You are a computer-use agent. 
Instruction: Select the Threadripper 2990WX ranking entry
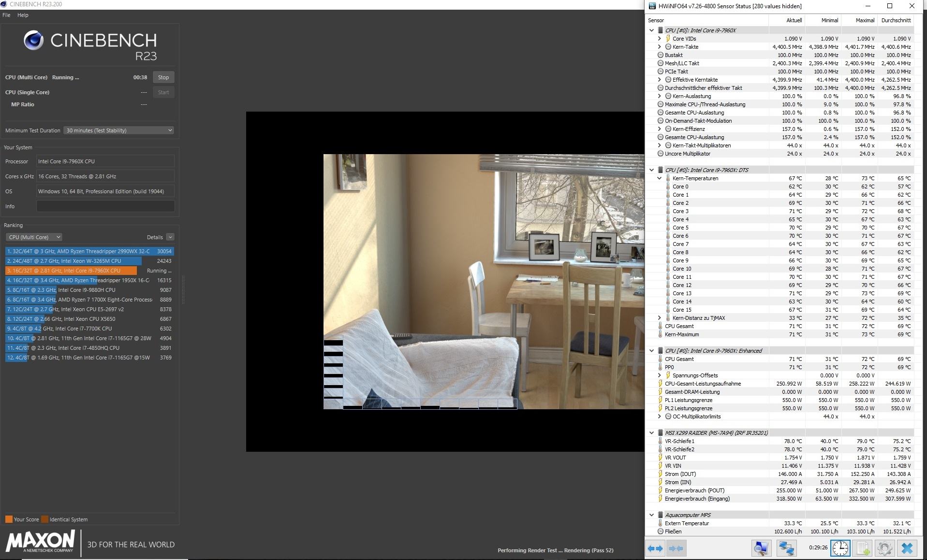(x=89, y=251)
